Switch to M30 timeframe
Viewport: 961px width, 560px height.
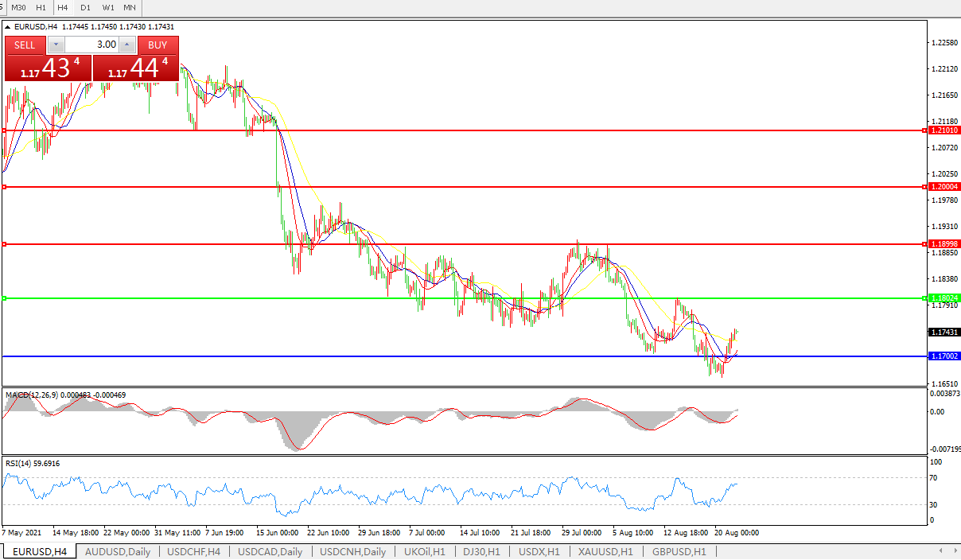tap(18, 7)
